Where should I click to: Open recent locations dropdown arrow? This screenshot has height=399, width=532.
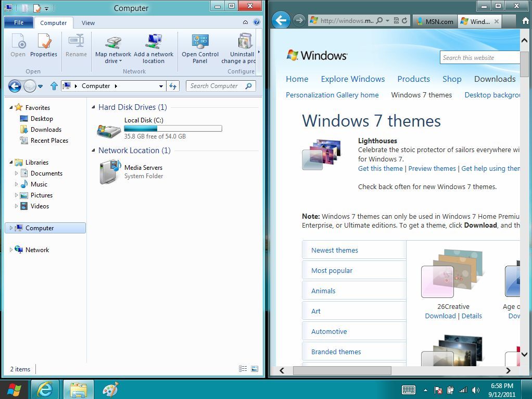[41, 86]
